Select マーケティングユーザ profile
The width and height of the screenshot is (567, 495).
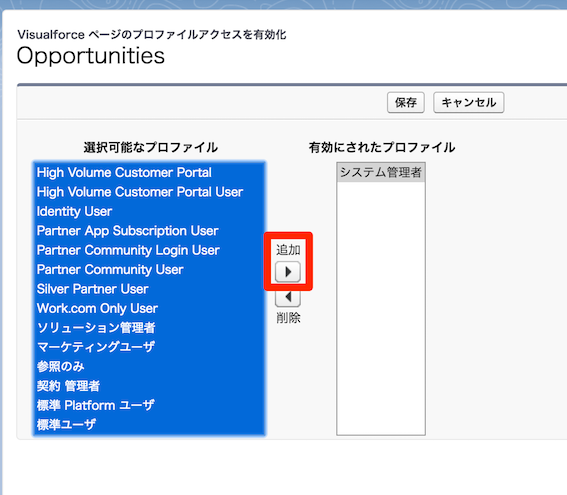(149, 347)
